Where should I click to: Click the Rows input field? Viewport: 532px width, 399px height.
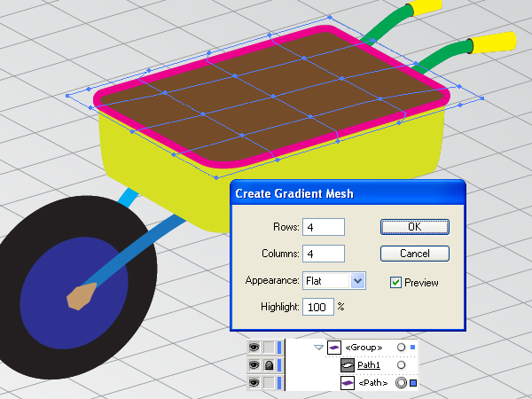[x=324, y=227]
